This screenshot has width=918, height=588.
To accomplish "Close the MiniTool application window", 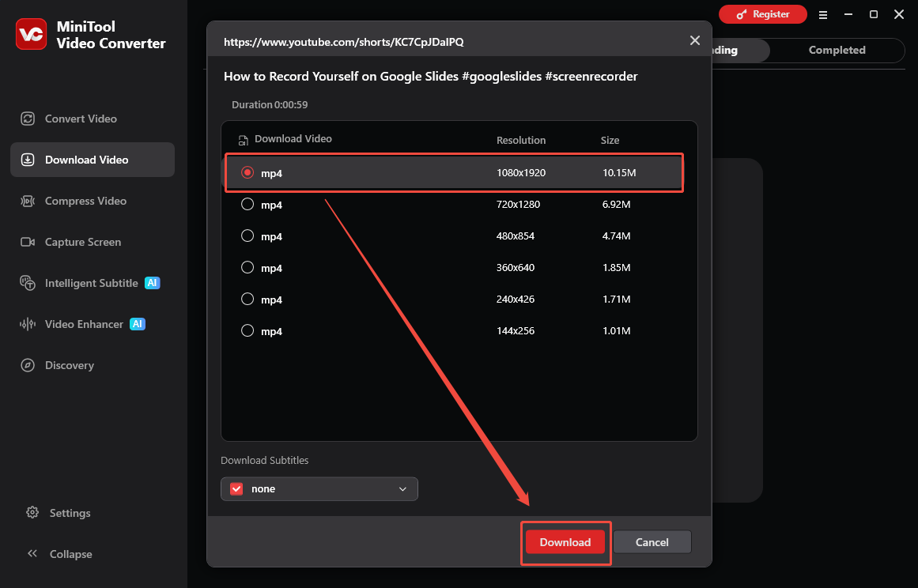I will 899,14.
